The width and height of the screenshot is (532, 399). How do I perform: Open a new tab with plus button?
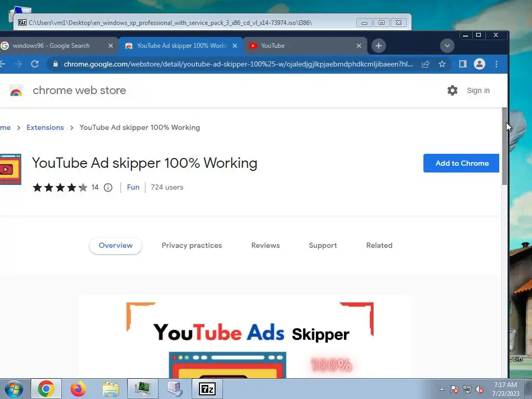pos(379,46)
